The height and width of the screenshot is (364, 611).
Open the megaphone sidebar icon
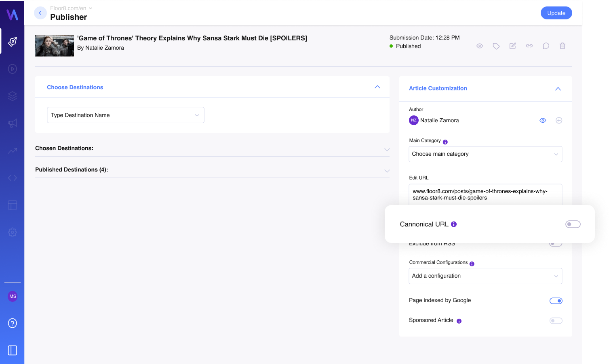tap(13, 123)
